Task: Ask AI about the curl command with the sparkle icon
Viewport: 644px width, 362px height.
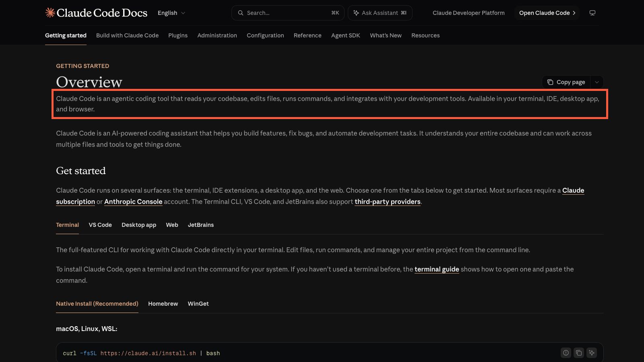Action: point(592,353)
